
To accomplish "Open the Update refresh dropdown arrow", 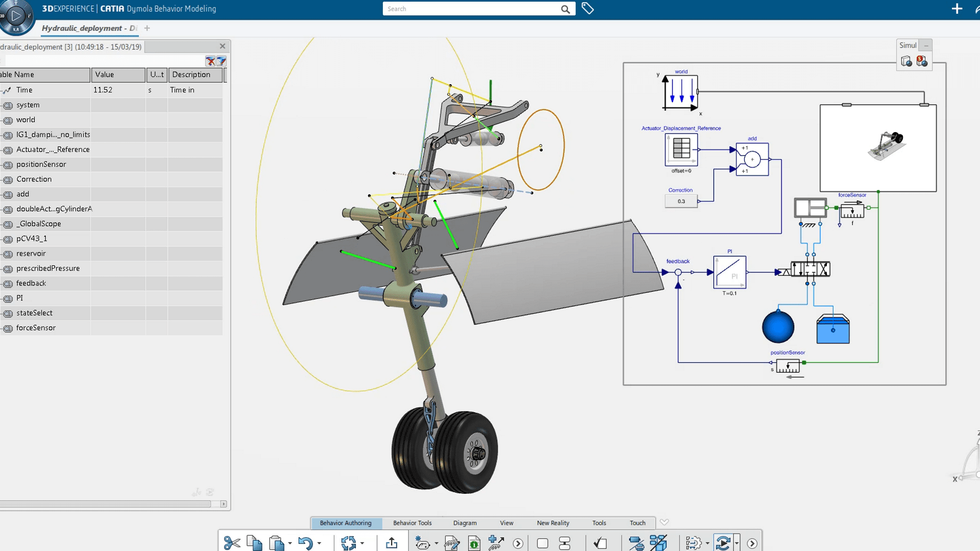I will pos(362,543).
